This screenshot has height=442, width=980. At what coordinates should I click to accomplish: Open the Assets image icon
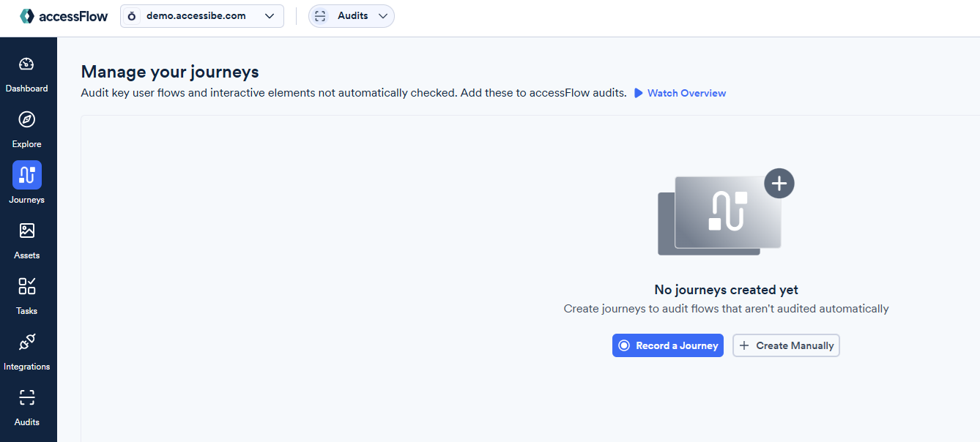coord(27,231)
